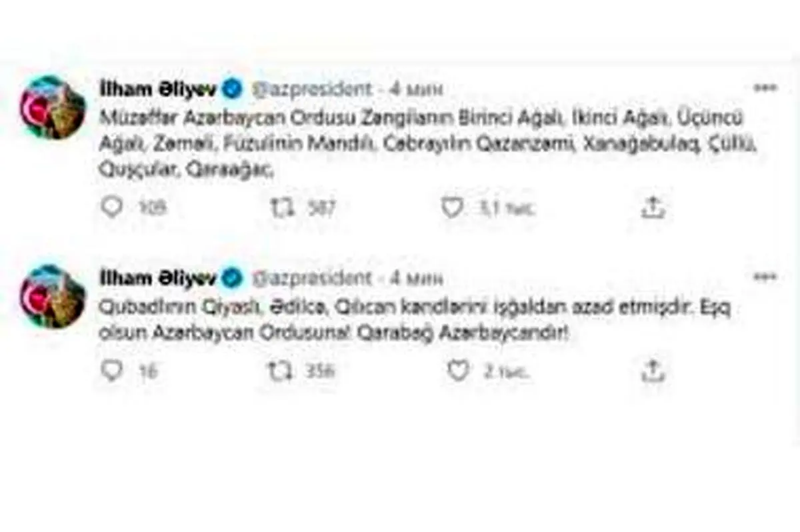Retweet the second tweet showing 356 retweets
This screenshot has height=532, width=800.
[281, 371]
